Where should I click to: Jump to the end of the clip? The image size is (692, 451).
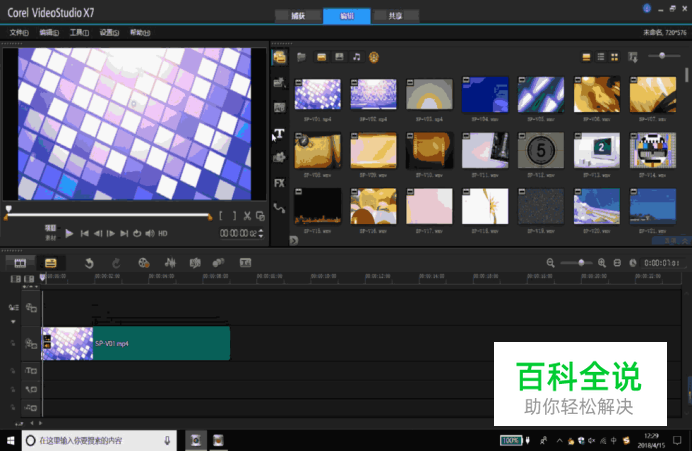124,233
